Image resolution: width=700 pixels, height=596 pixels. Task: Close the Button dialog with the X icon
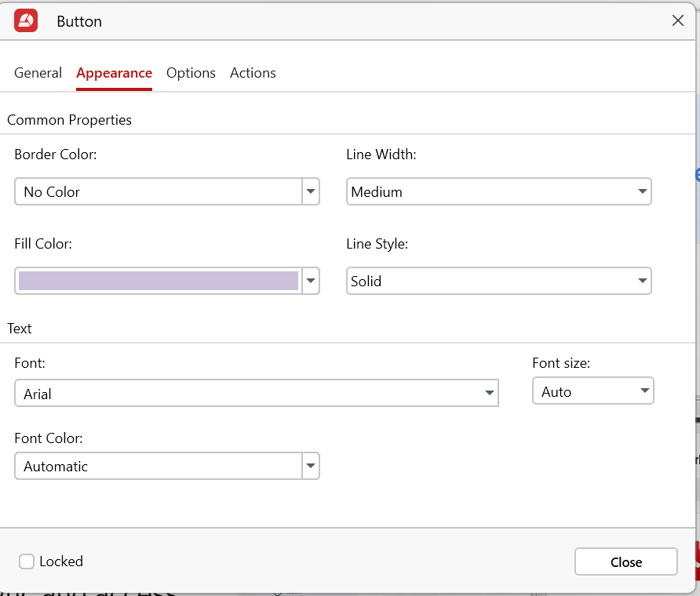678,21
